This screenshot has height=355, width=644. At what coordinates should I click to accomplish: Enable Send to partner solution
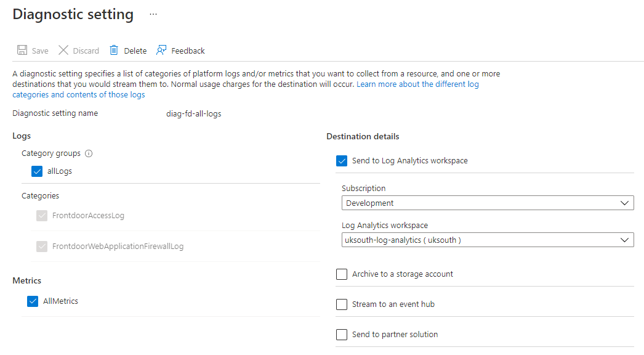point(342,334)
